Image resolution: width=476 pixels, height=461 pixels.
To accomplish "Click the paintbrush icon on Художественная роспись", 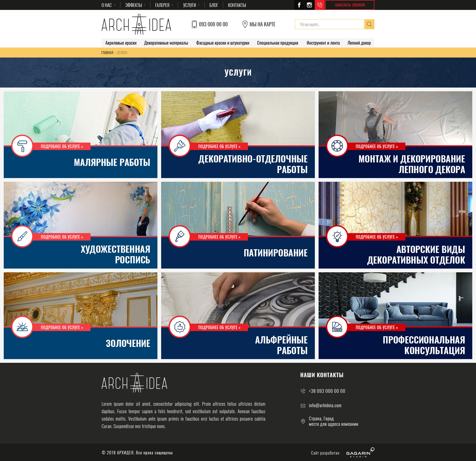I will [22, 236].
